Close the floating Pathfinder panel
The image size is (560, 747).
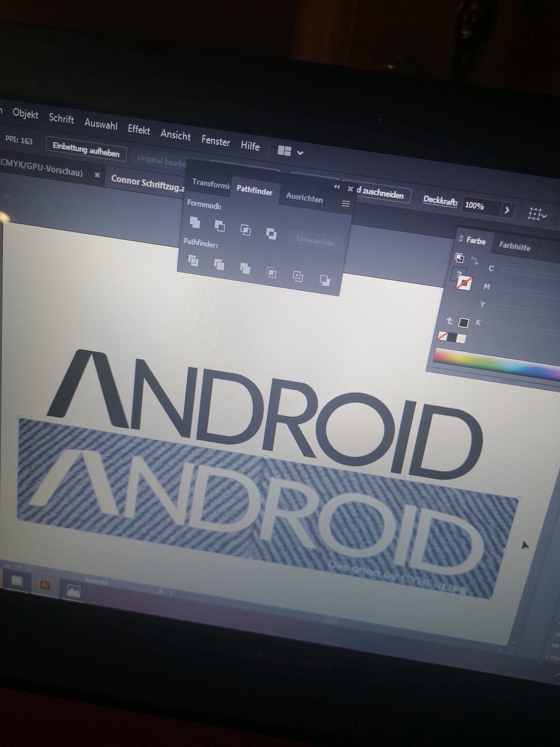click(350, 189)
